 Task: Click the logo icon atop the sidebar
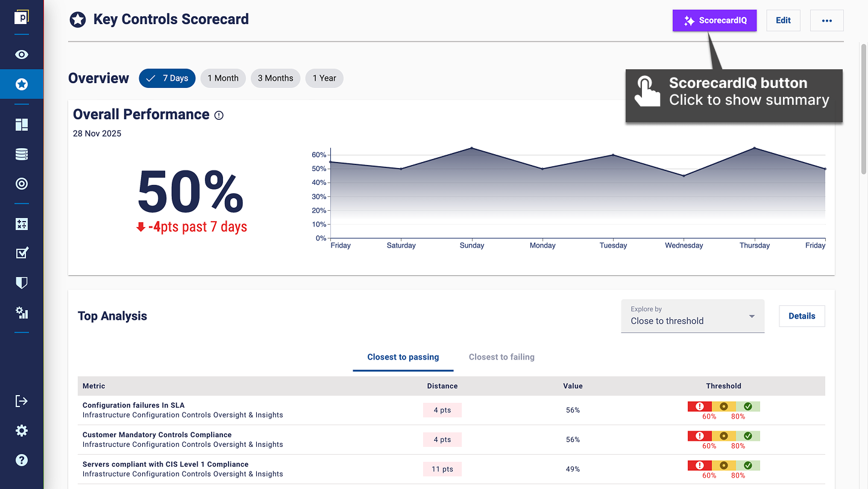coord(22,17)
